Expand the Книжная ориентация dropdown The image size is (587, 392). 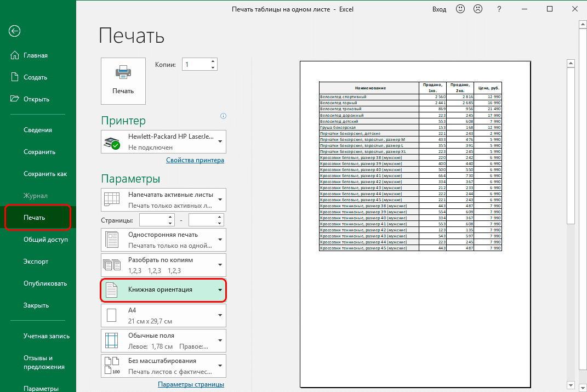[163, 289]
